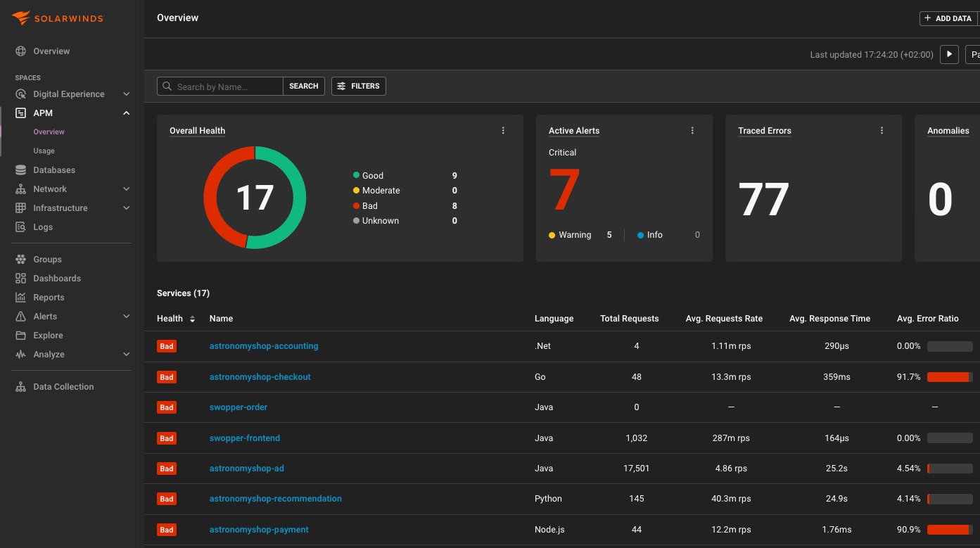Click the Reports chart icon
The width and height of the screenshot is (980, 548).
20,298
